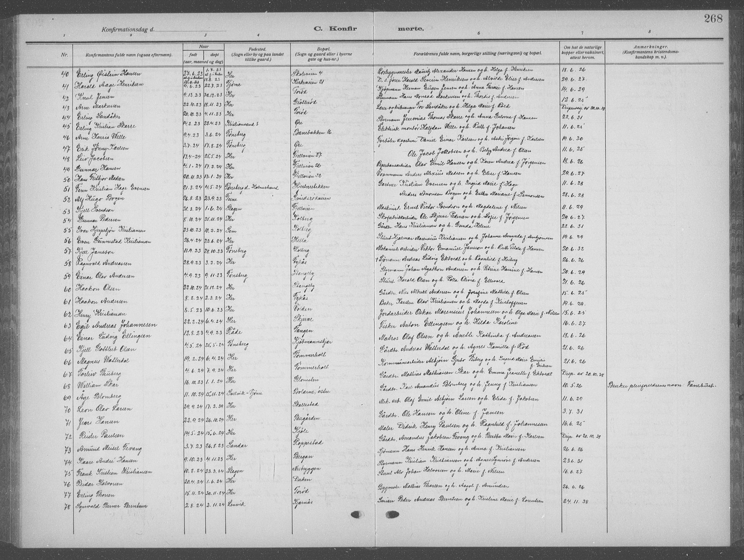Click the 'Naar' column header
Screen dimensions: 744x560
[x=203, y=47]
